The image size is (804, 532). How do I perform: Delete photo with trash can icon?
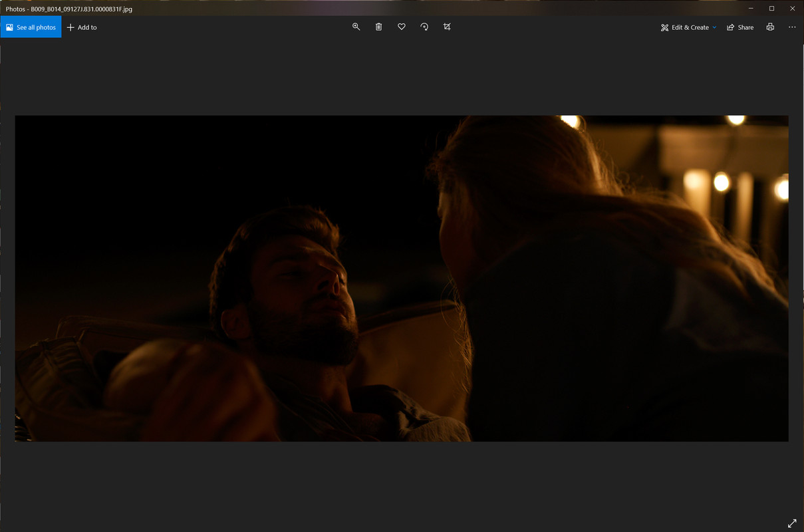[x=378, y=27]
